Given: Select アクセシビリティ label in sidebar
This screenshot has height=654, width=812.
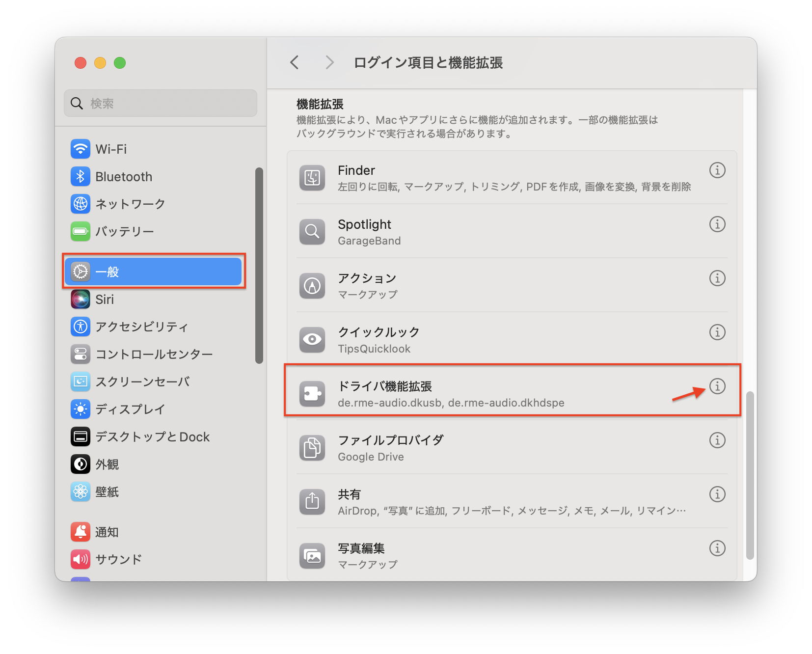Looking at the screenshot, I should pyautogui.click(x=142, y=327).
